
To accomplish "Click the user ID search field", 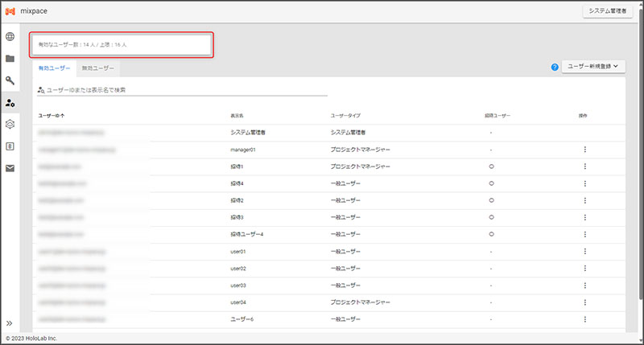I will 185,90.
